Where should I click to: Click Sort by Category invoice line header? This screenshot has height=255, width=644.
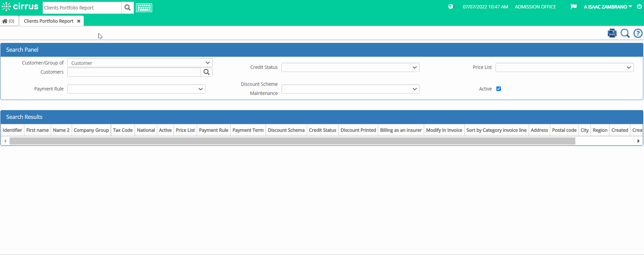pyautogui.click(x=497, y=130)
